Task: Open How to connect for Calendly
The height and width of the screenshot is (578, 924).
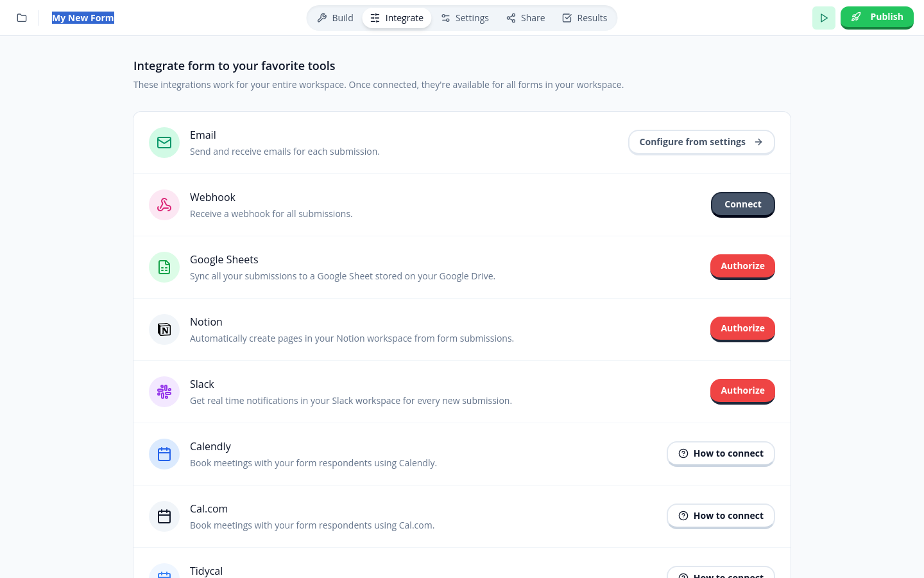Action: click(x=721, y=453)
